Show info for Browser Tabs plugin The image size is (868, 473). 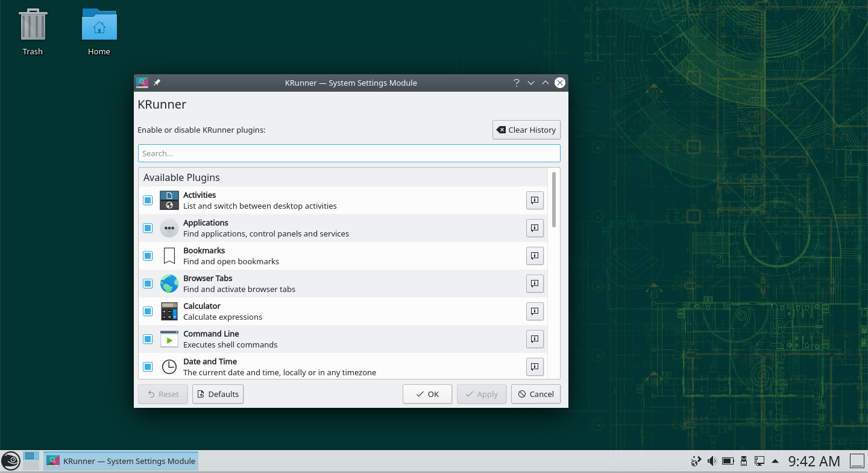535,284
